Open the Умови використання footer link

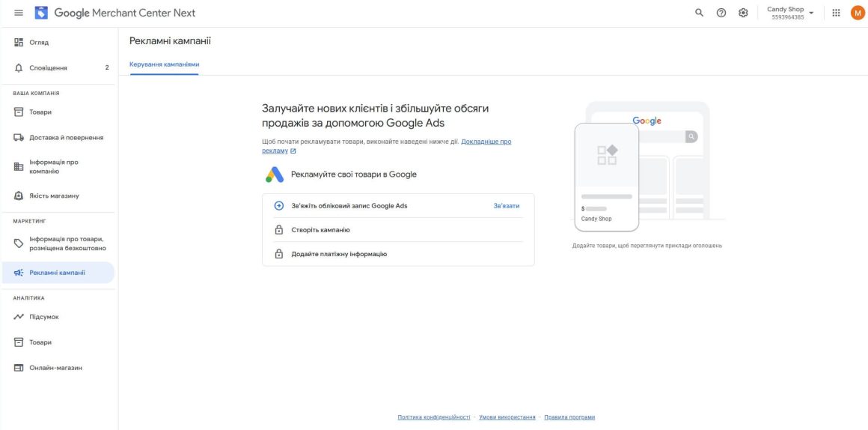coord(507,417)
